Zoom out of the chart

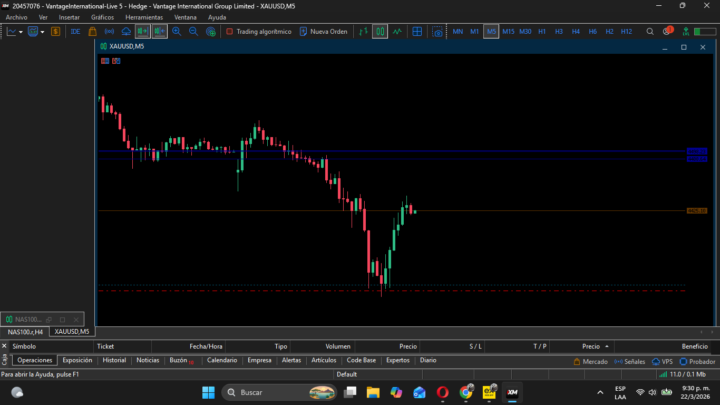point(193,32)
